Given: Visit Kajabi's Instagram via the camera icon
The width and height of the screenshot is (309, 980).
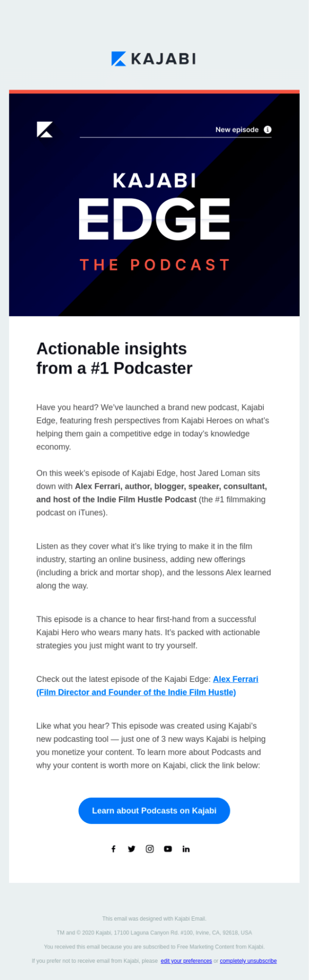Looking at the screenshot, I should (150, 849).
